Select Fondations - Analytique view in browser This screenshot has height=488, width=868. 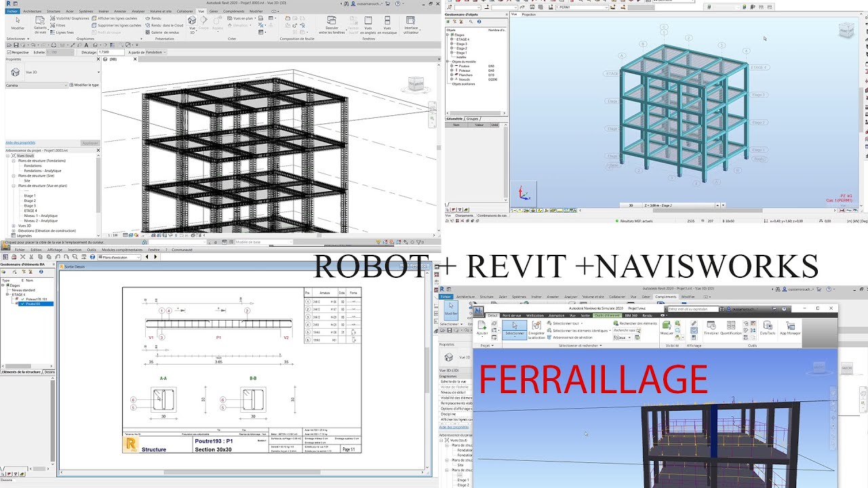click(x=42, y=171)
